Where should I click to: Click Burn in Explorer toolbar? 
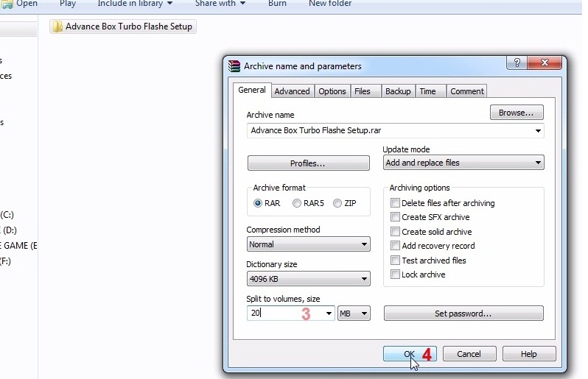point(277,4)
